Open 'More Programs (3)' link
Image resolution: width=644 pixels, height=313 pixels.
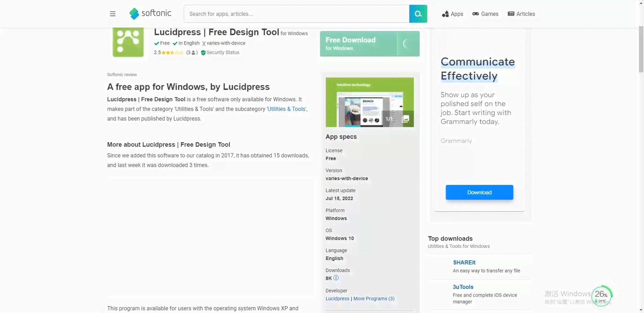(x=374, y=299)
